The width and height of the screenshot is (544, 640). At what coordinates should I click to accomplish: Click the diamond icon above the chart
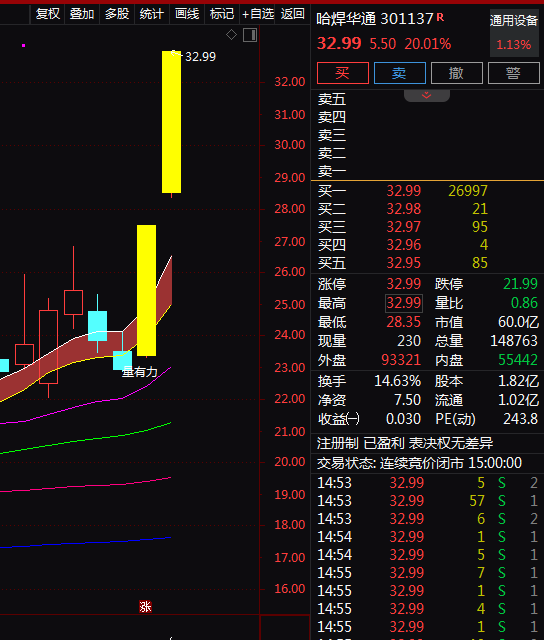(231, 35)
